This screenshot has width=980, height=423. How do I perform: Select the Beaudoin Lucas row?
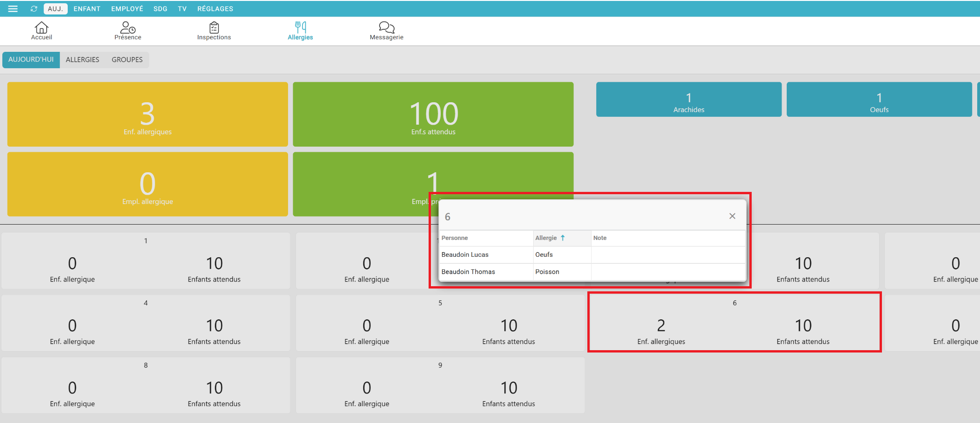tap(465, 255)
